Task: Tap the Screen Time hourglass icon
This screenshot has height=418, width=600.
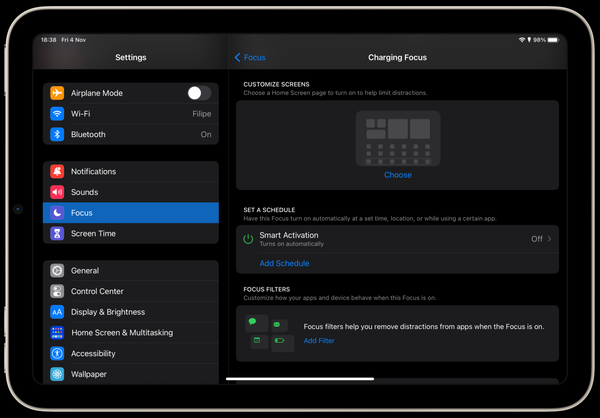Action: click(x=57, y=233)
